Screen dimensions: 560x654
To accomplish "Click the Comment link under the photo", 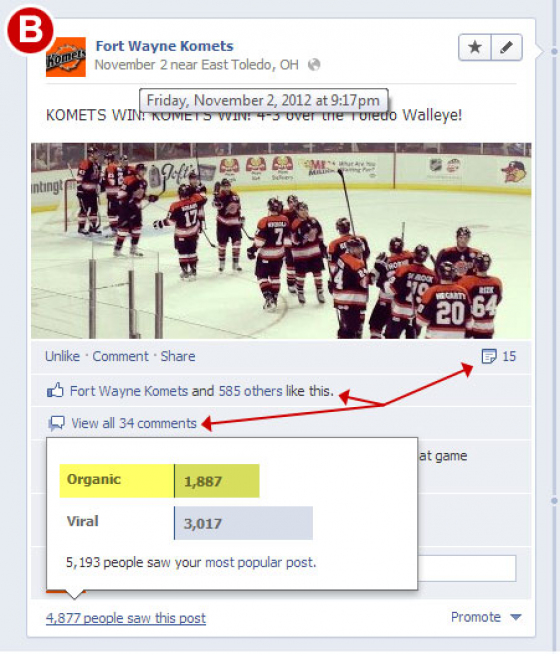I will [x=120, y=357].
